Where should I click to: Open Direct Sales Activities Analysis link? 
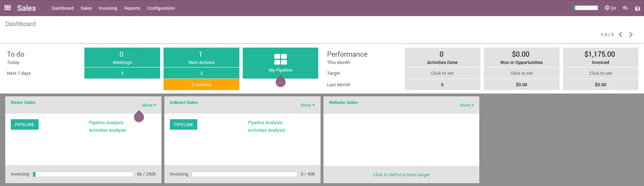point(107,130)
